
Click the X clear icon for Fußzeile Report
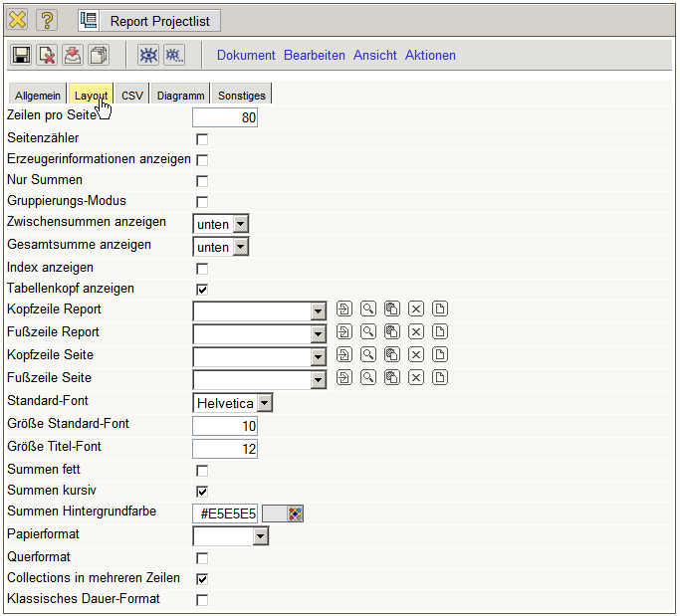(416, 332)
